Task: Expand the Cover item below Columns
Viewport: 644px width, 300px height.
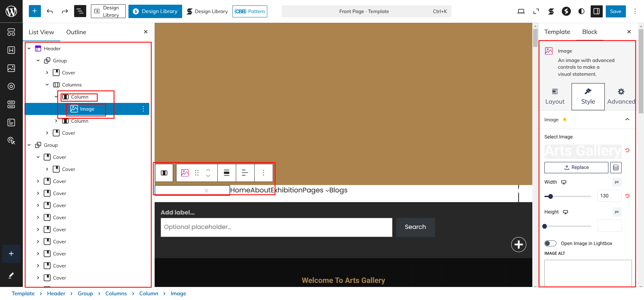Action: 47,133
